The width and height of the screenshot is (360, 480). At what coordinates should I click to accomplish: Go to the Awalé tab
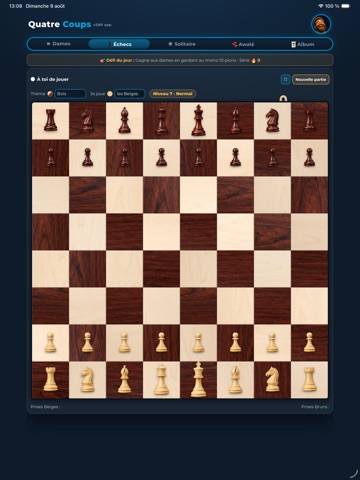coord(243,44)
